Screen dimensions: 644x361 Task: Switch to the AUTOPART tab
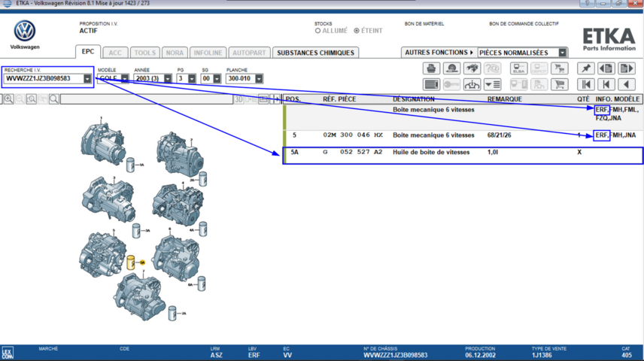click(249, 53)
